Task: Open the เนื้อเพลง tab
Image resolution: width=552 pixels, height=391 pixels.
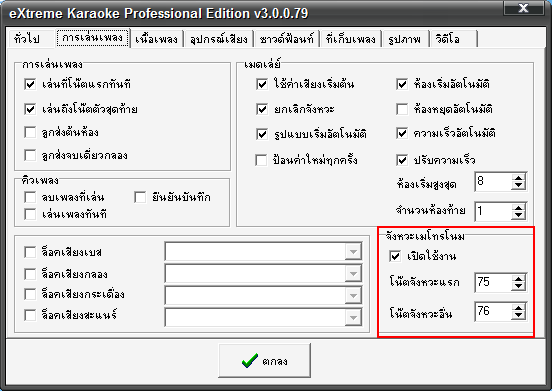Action: coord(156,38)
